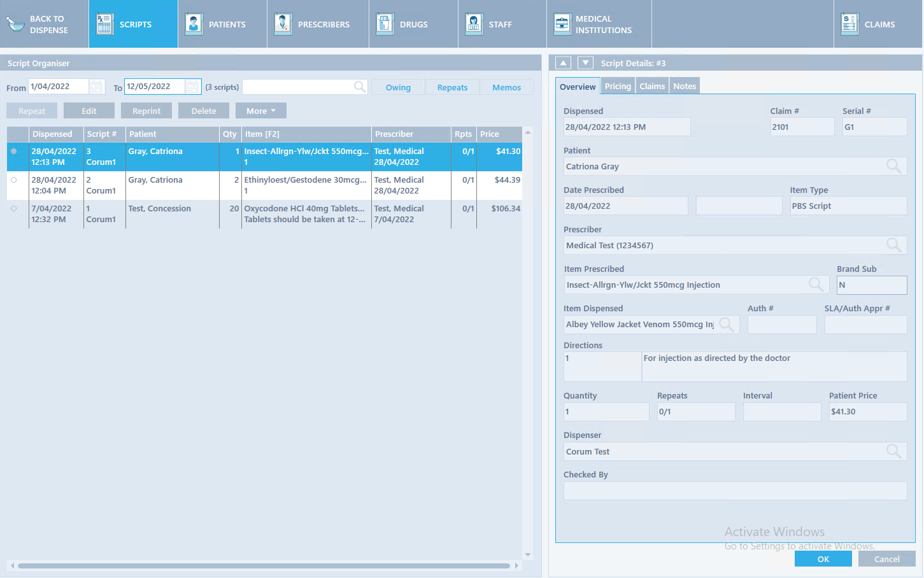Click the horizontal scrollbar under script list
Screen dimensions: 924x578
tap(264, 565)
